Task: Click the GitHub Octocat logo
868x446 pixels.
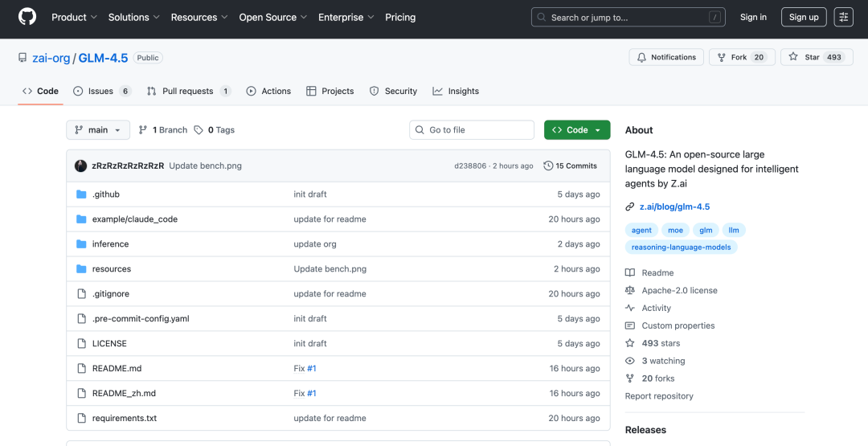Action: (x=27, y=17)
